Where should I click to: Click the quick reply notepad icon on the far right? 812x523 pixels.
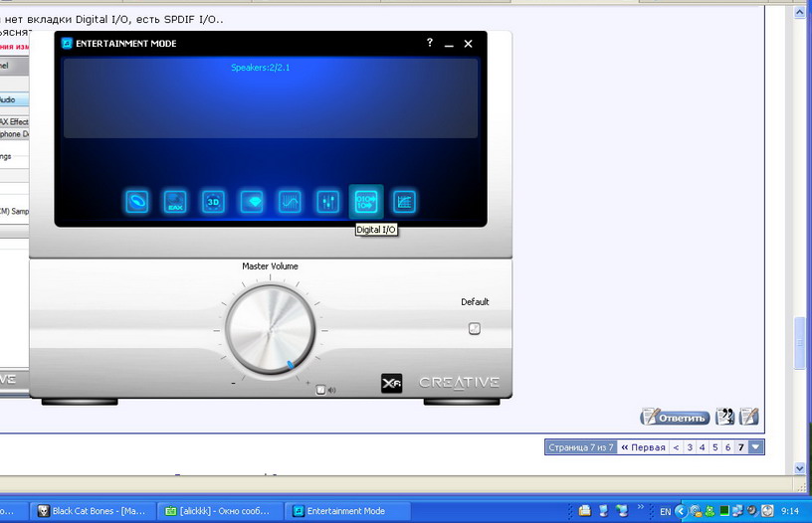749,417
